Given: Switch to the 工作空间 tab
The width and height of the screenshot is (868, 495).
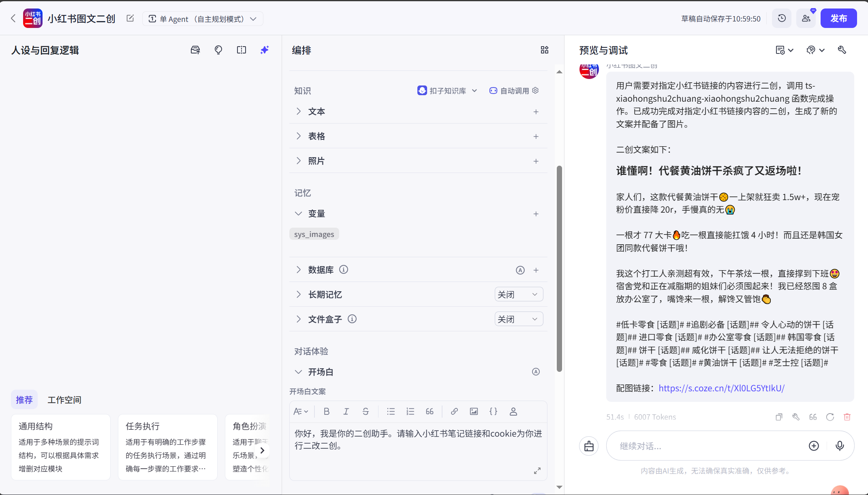Looking at the screenshot, I should coord(64,400).
